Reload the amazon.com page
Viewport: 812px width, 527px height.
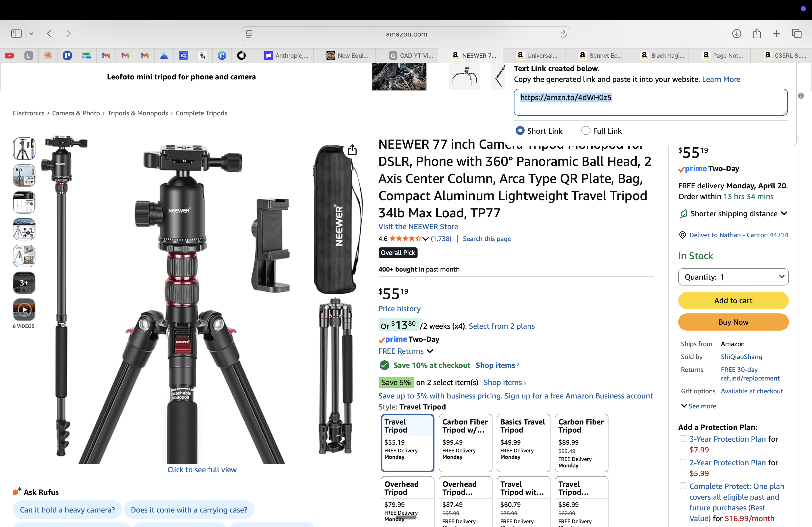[x=563, y=34]
